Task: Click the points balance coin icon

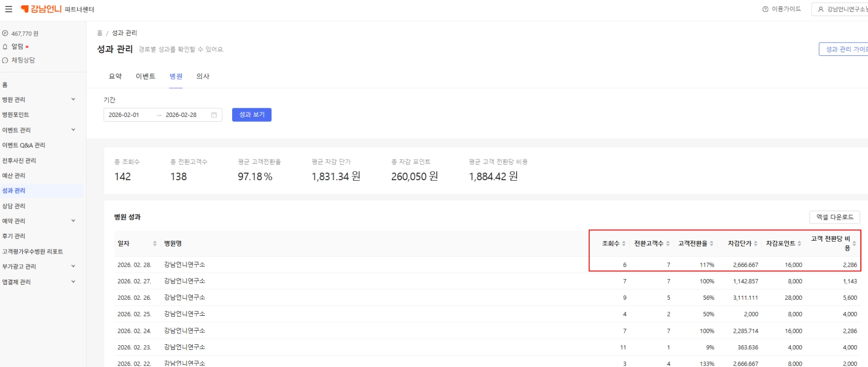Action: coord(5,34)
